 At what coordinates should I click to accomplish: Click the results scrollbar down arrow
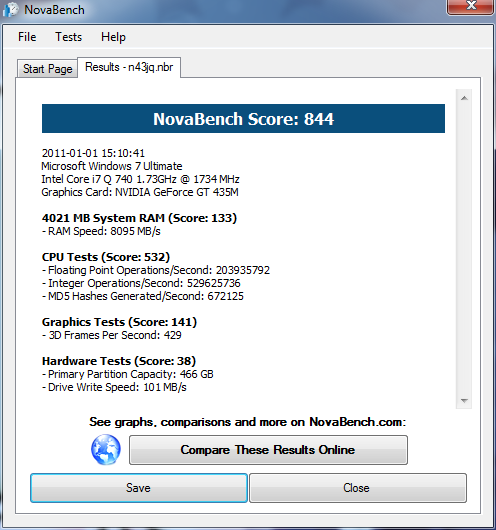click(x=464, y=401)
